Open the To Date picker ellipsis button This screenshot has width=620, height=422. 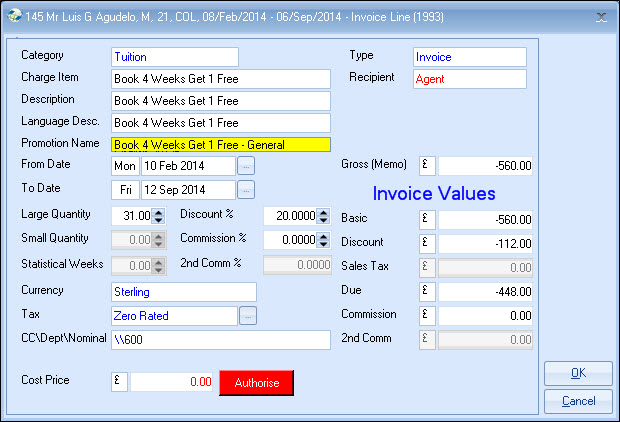click(x=246, y=189)
